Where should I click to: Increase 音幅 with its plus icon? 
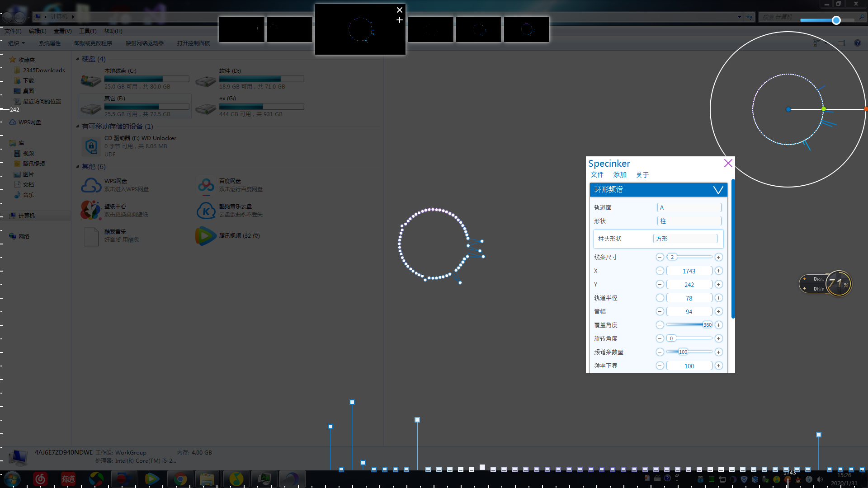(x=718, y=311)
